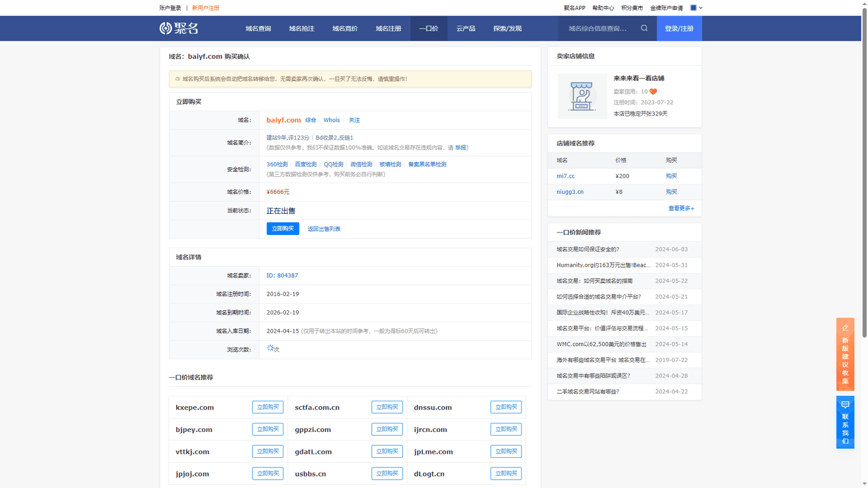Open 探索/发现 menu item
The height and width of the screenshot is (488, 868).
click(x=508, y=28)
